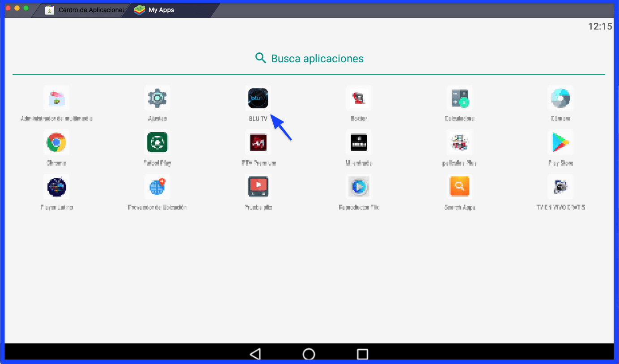
Task: Open the peliculas Plus app
Action: coord(460,142)
